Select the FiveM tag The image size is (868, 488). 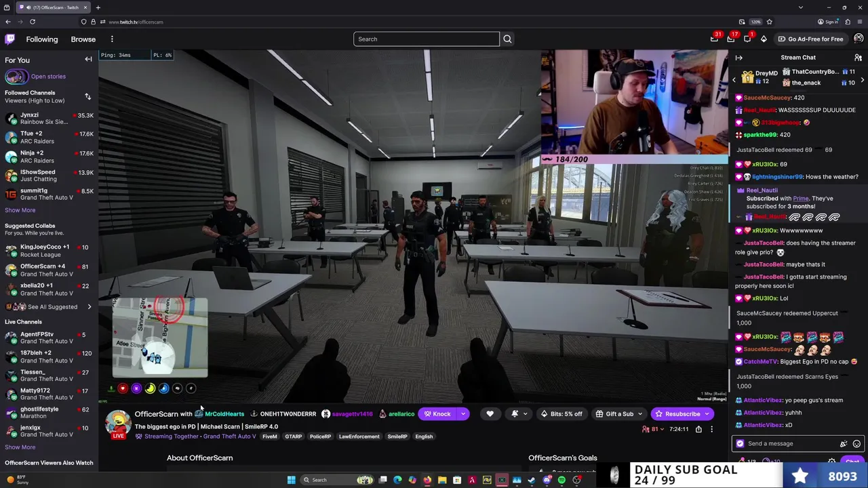[270, 437]
